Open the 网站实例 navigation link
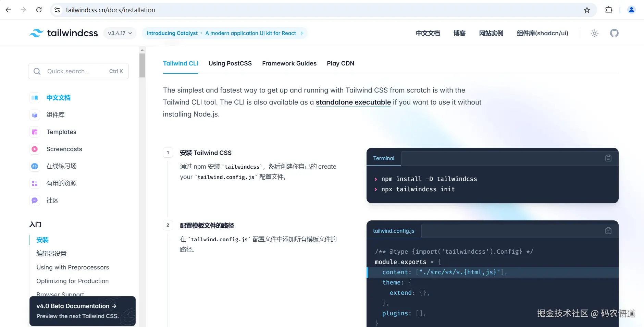The image size is (644, 327). [x=491, y=33]
